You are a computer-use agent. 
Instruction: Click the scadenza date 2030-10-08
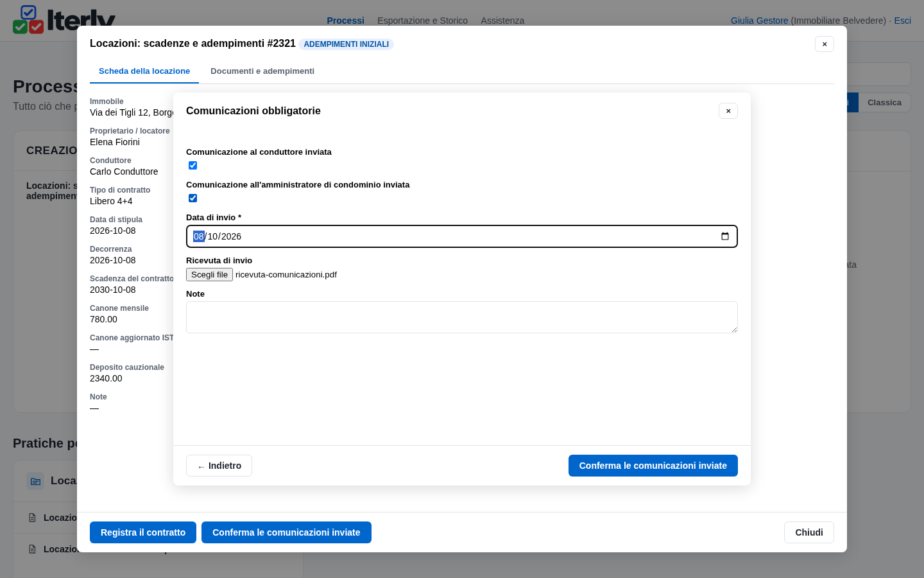113,290
